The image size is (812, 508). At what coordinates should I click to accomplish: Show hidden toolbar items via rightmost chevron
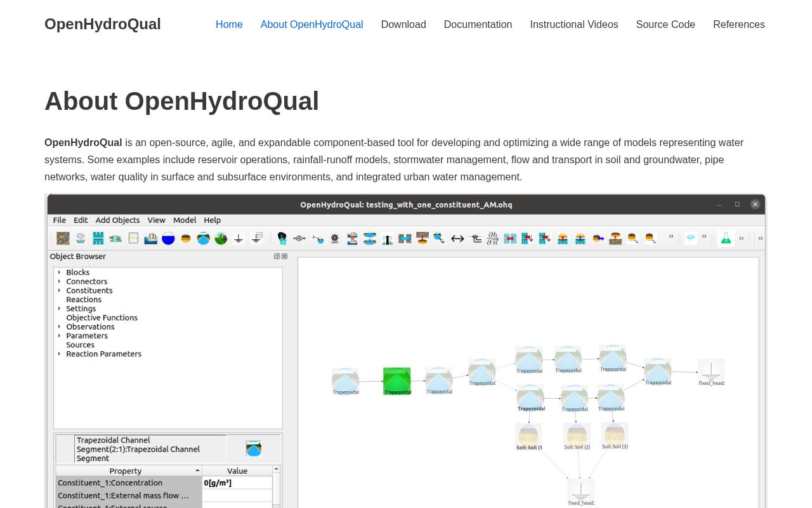(760, 238)
